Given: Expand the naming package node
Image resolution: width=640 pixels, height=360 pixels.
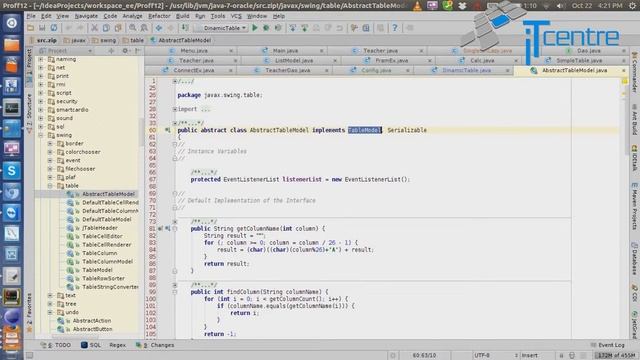Looking at the screenshot, I should pyautogui.click(x=41, y=59).
